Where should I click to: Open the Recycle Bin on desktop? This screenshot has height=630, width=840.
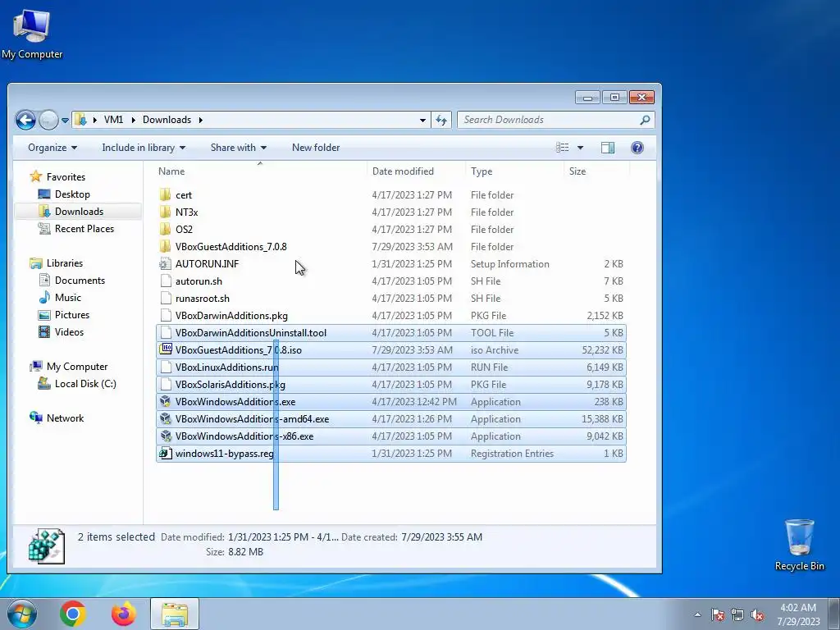(x=799, y=545)
